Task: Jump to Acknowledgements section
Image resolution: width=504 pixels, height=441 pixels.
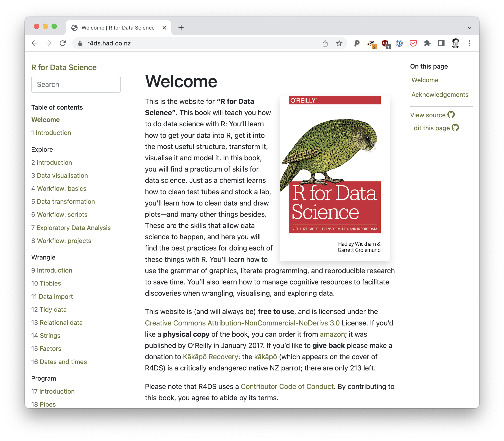Action: 440,95
